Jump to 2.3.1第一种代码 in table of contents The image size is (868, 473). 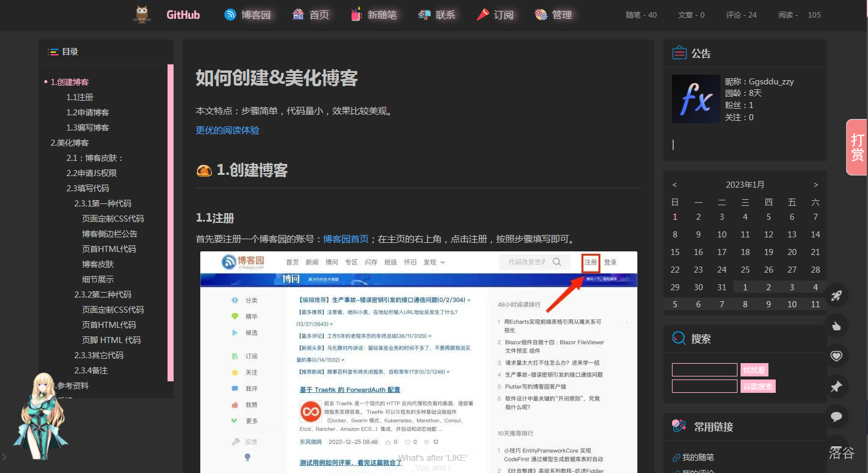click(x=103, y=203)
